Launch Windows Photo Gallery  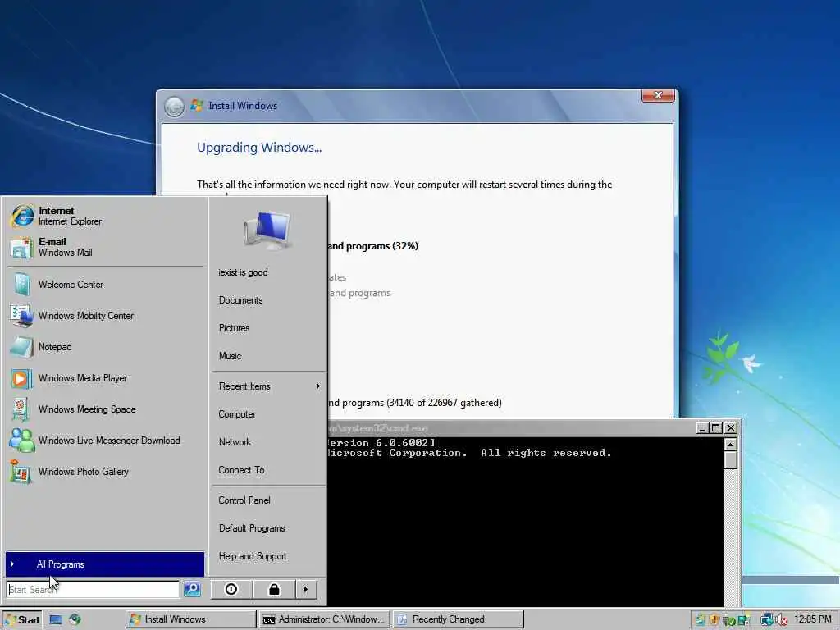[105, 472]
